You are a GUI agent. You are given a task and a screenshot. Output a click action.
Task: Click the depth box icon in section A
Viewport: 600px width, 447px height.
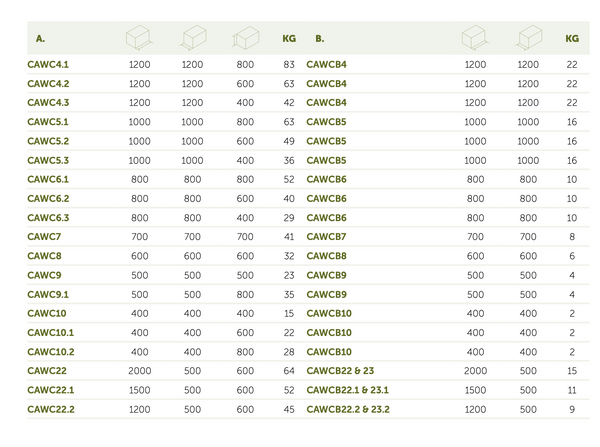pyautogui.click(x=192, y=38)
